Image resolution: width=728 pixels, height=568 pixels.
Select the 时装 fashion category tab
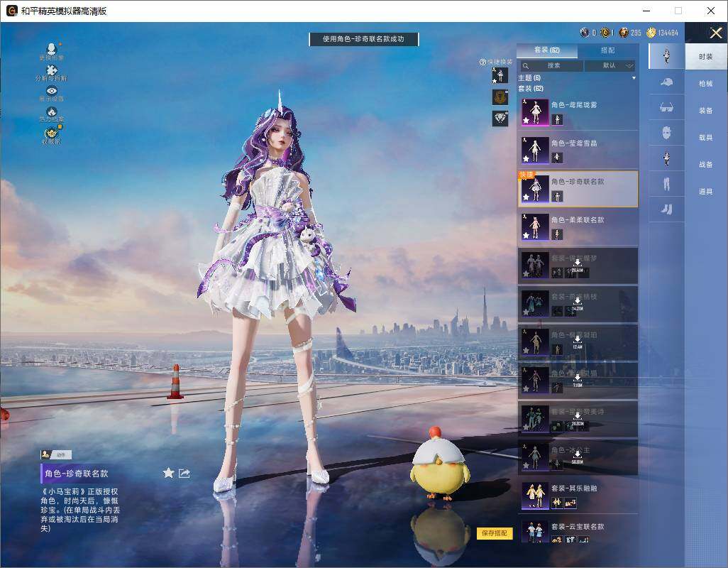tap(706, 57)
